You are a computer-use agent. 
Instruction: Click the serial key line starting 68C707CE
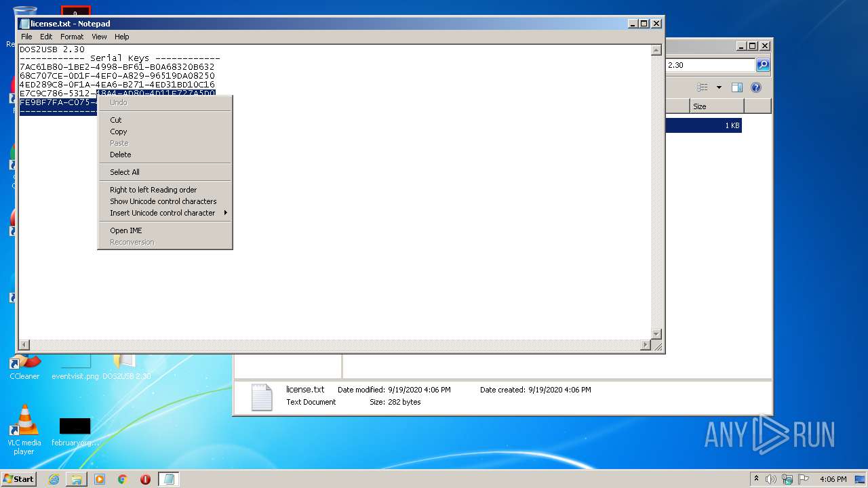coord(117,76)
